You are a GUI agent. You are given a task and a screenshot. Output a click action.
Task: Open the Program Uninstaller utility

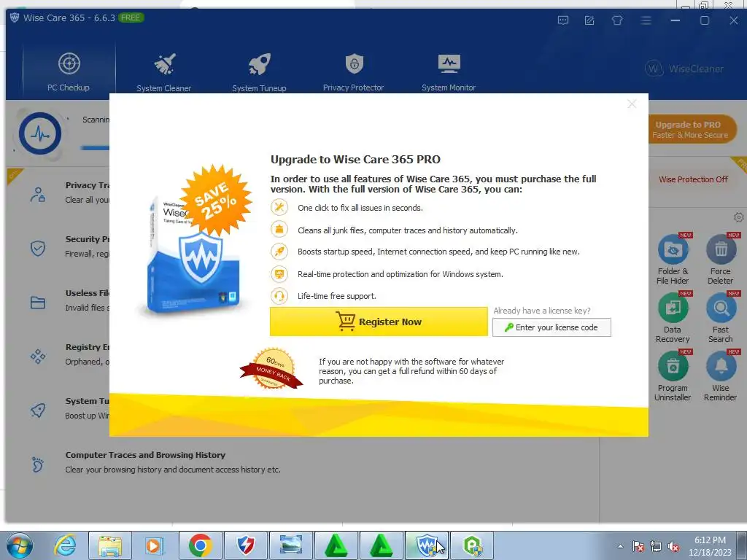point(673,377)
